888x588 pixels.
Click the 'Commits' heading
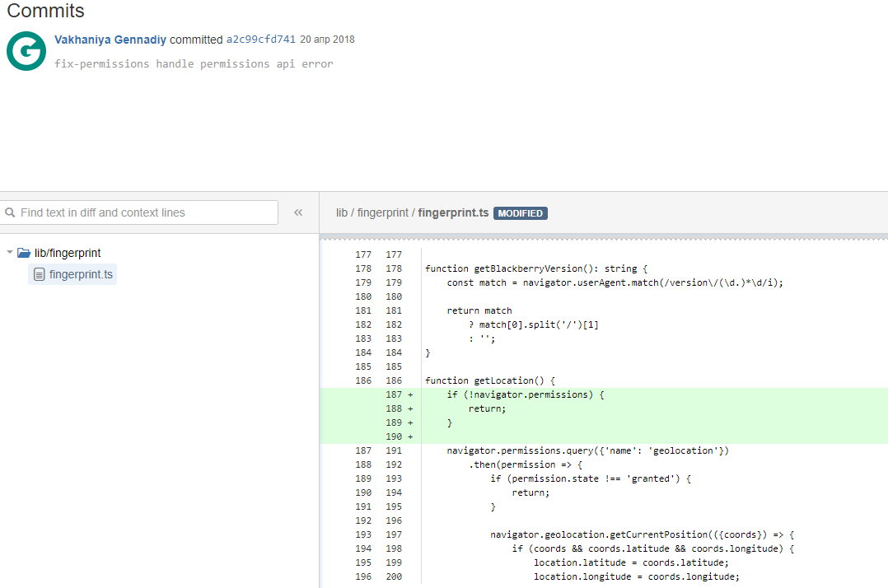pos(45,11)
